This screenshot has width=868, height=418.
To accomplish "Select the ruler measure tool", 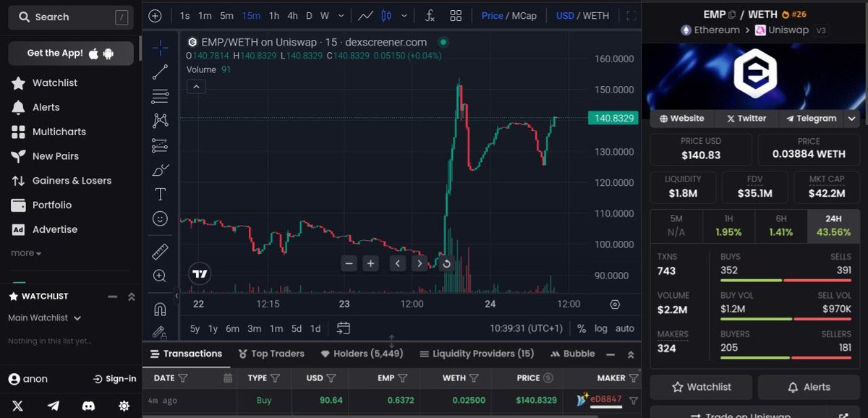I will (x=160, y=252).
